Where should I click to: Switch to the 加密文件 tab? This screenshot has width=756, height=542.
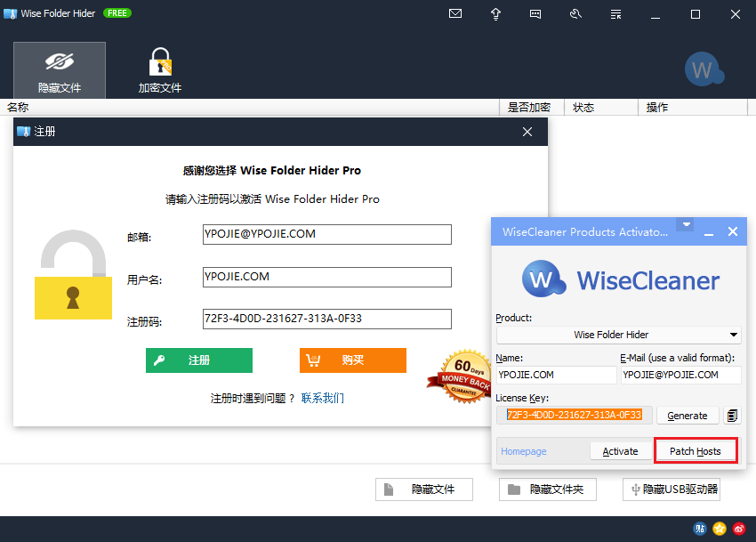(x=160, y=69)
